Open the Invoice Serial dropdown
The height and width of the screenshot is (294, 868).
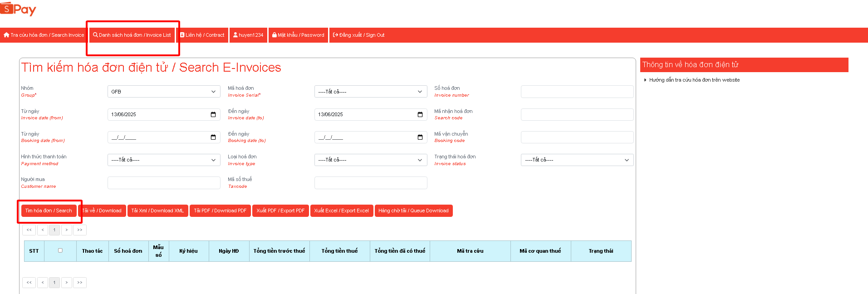pyautogui.click(x=370, y=92)
